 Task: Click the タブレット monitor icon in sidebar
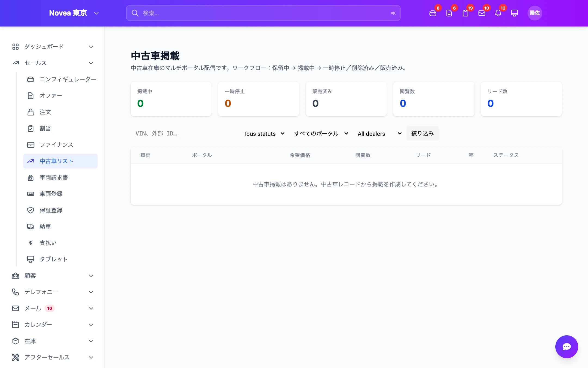31,259
